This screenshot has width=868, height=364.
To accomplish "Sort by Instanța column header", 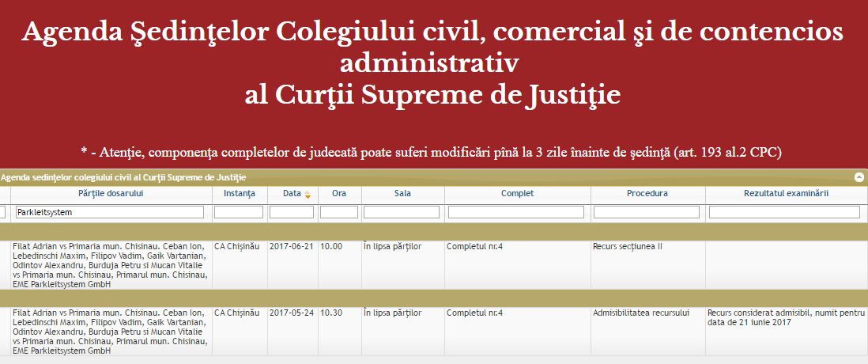I will pos(240,194).
